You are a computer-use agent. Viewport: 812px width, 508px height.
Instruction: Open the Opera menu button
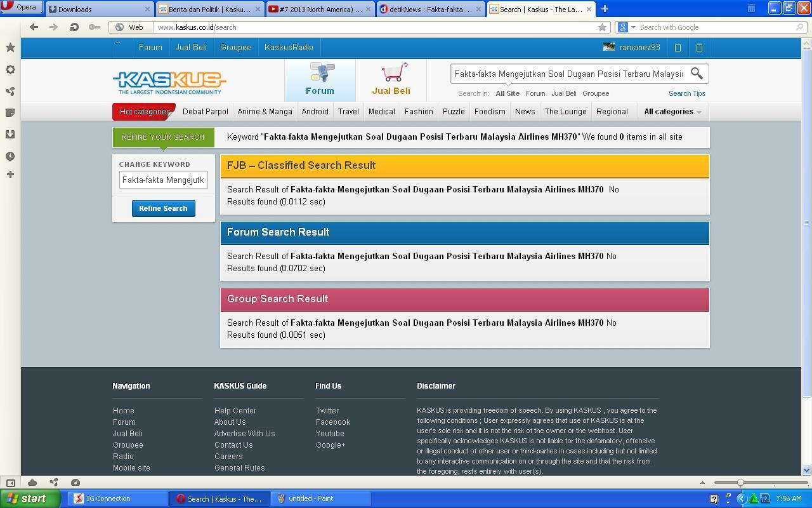pyautogui.click(x=22, y=7)
